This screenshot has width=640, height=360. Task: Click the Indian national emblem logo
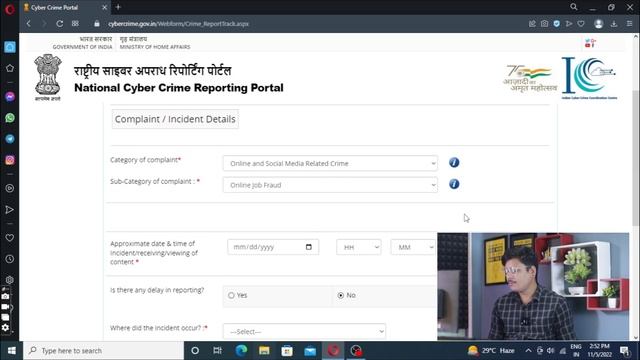point(48,78)
